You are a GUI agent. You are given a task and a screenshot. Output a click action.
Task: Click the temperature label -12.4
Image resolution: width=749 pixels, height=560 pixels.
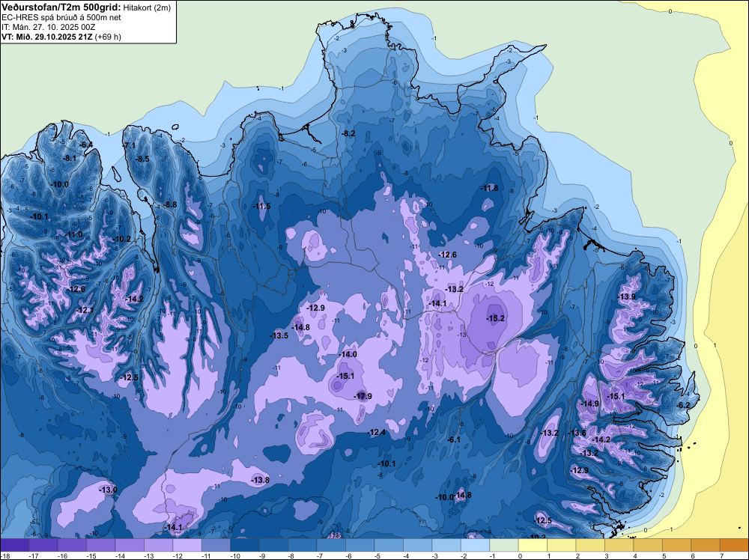click(377, 432)
